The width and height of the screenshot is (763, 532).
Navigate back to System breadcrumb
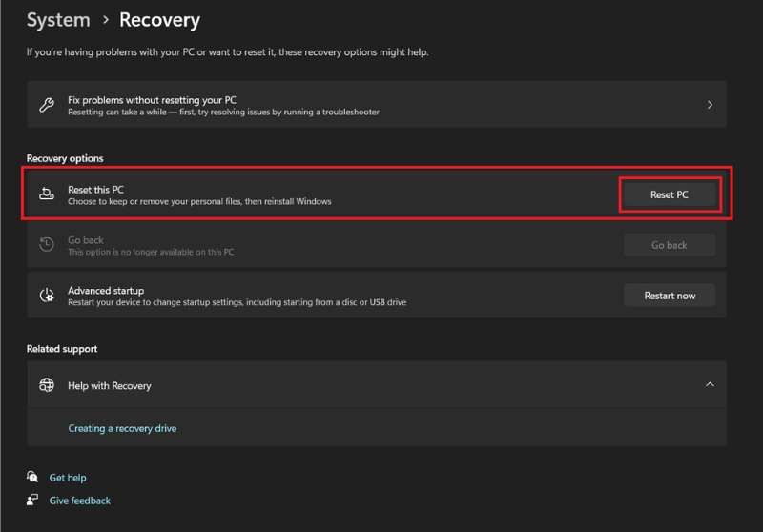point(58,20)
